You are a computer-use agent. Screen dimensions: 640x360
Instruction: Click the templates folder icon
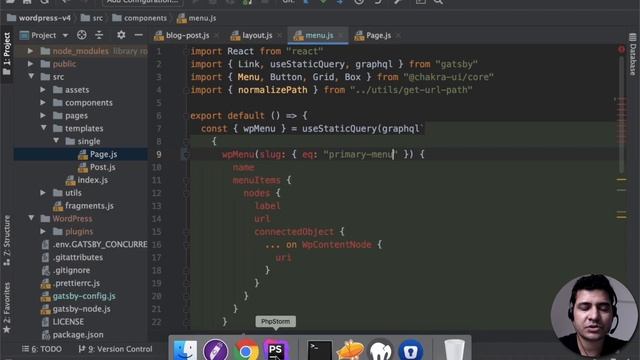58,129
